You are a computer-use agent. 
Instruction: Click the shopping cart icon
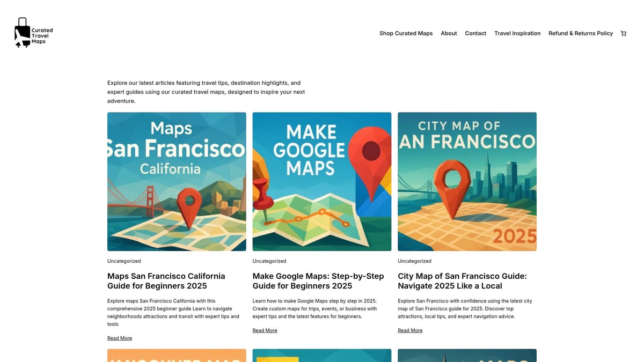[x=623, y=33]
